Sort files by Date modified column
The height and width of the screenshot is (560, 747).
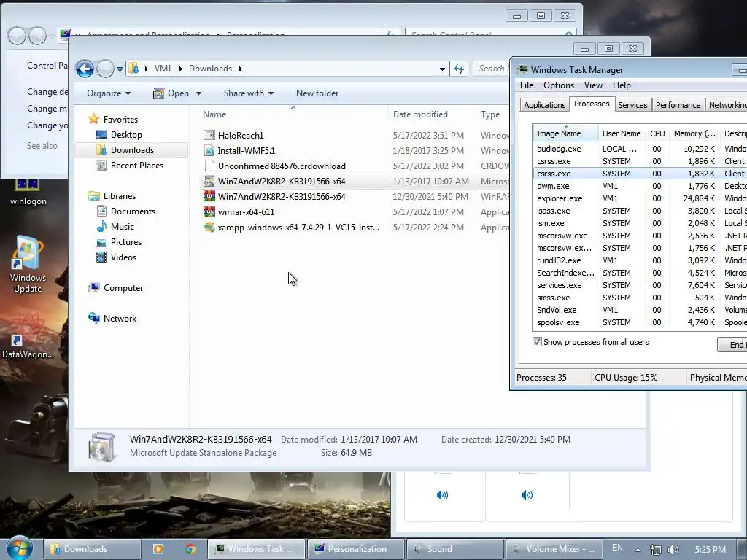431,114
